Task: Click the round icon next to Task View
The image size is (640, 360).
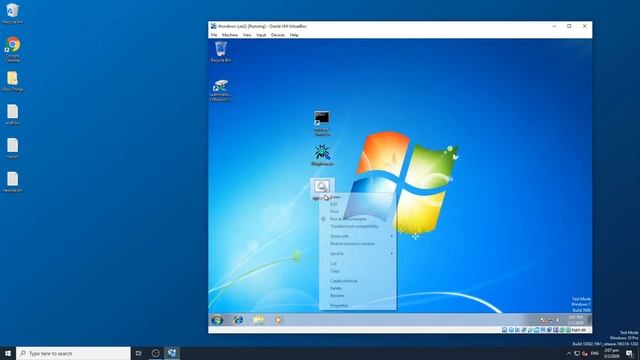Action: tap(156, 353)
